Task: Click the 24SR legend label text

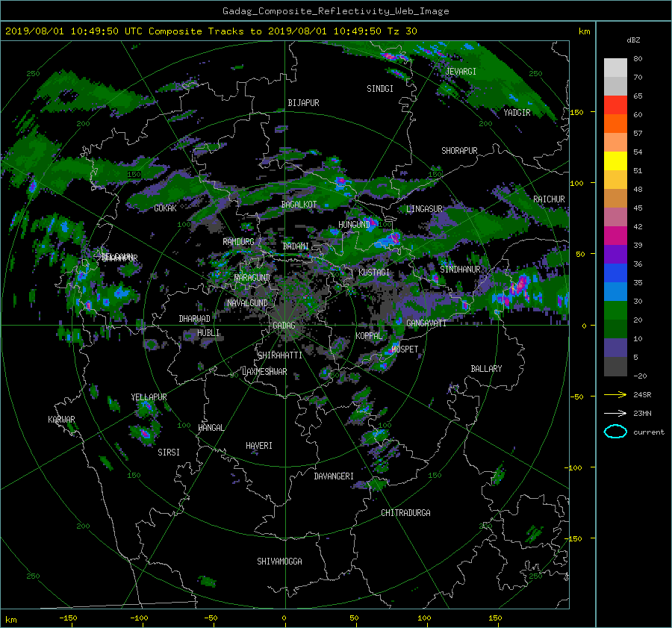Action: coord(642,395)
